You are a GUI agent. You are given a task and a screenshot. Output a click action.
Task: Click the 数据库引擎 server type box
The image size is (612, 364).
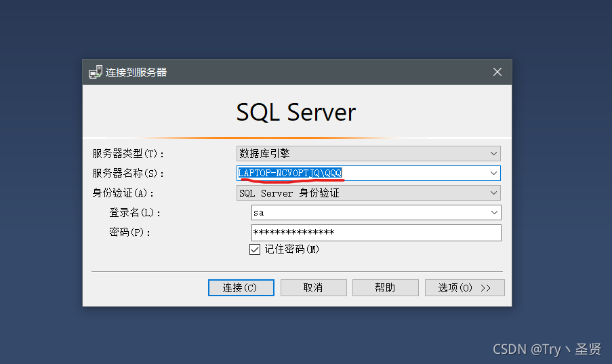tap(369, 153)
